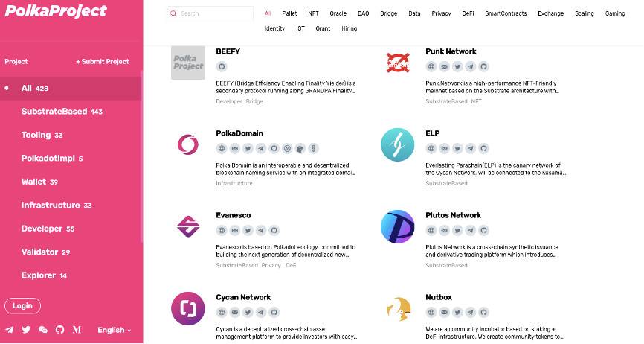Expand the English language dropdown
Screen dimensions: 644x344
114,330
